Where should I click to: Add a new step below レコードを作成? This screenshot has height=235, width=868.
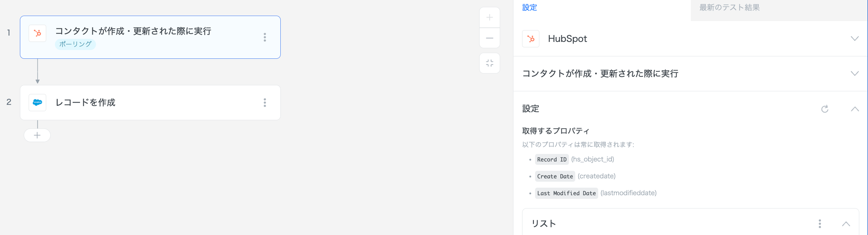click(x=37, y=135)
